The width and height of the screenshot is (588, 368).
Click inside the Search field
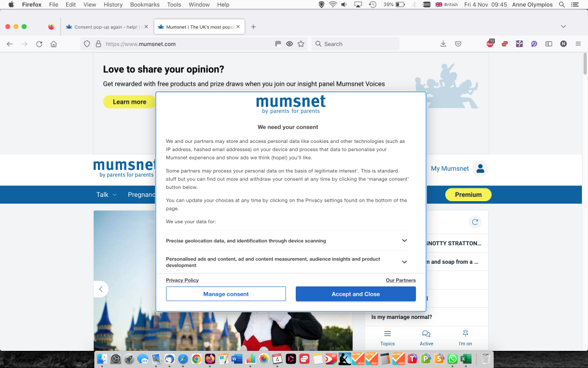355,44
